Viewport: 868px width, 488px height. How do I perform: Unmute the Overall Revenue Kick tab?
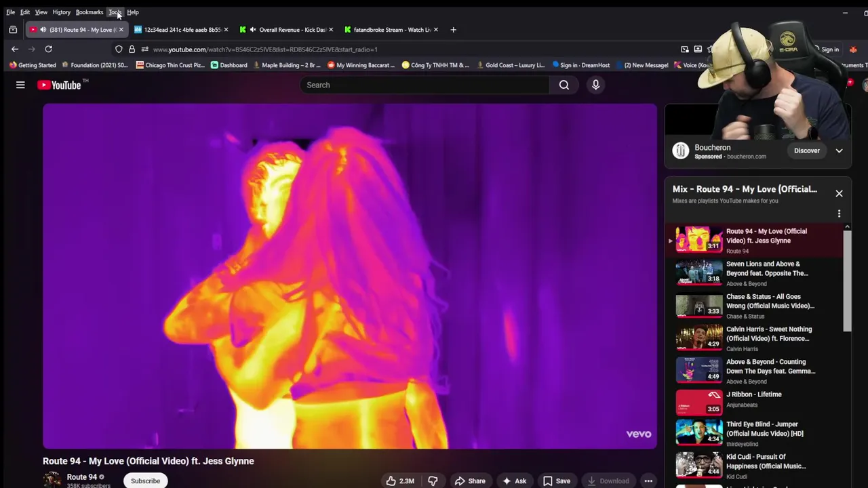(x=253, y=30)
